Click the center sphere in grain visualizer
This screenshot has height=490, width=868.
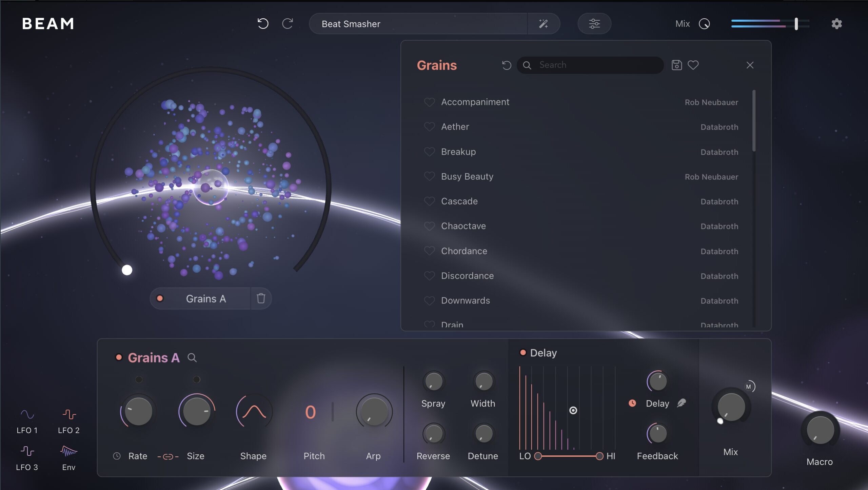211,187
